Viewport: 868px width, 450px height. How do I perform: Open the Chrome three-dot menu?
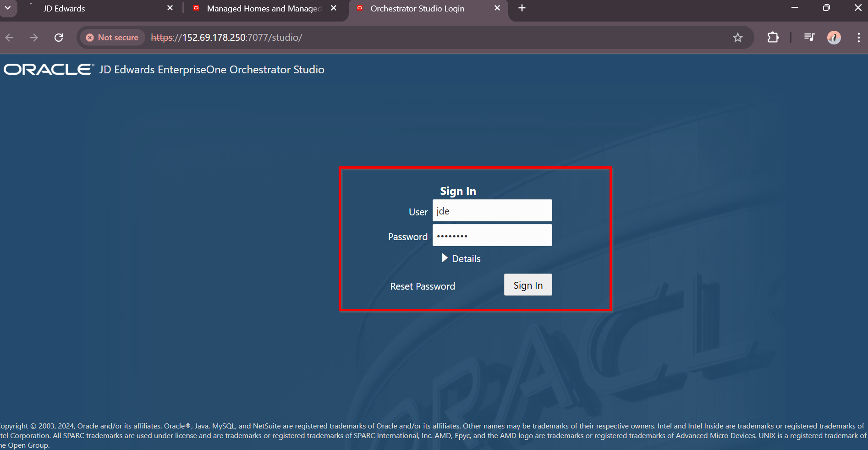(x=858, y=38)
